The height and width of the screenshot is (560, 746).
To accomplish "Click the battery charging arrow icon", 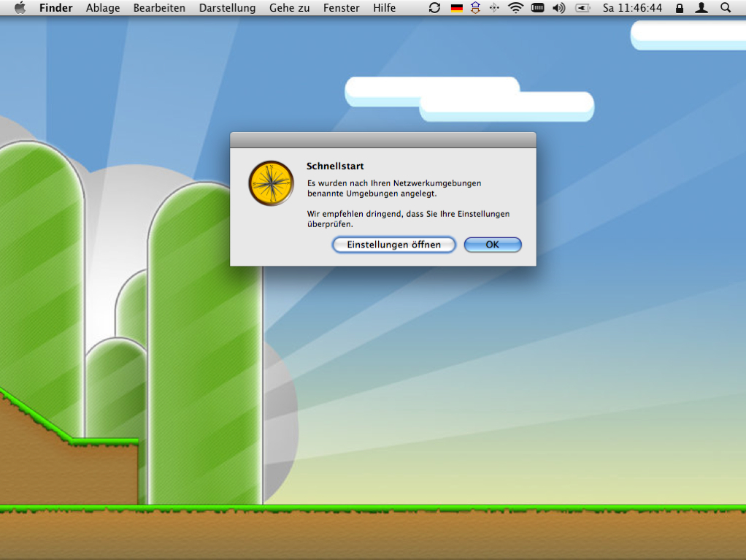I will tap(582, 7).
